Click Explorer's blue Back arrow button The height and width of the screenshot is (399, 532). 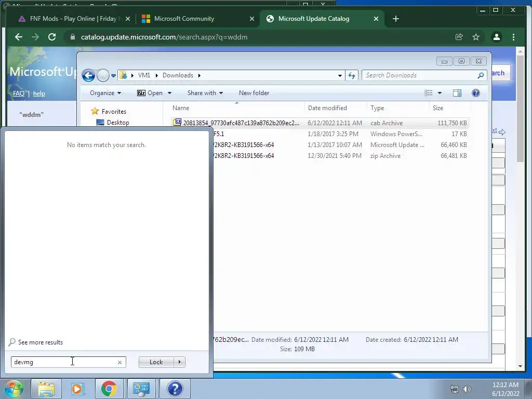click(88, 75)
